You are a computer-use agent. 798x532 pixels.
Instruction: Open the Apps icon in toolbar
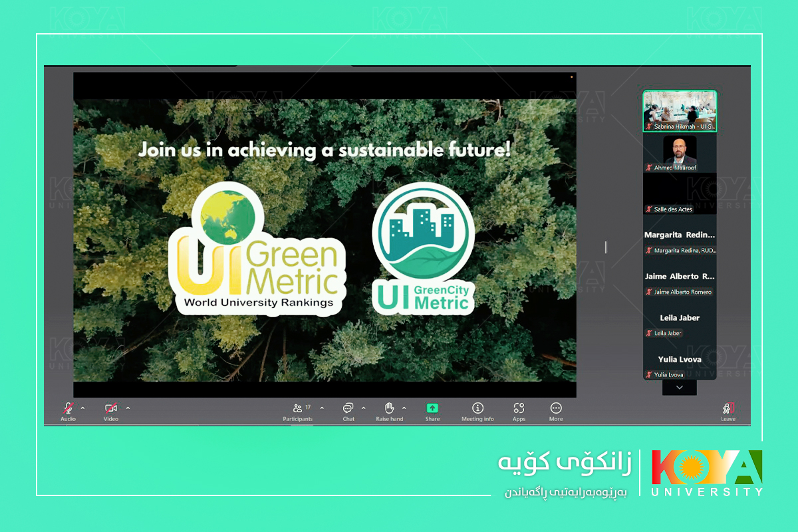[x=519, y=408]
